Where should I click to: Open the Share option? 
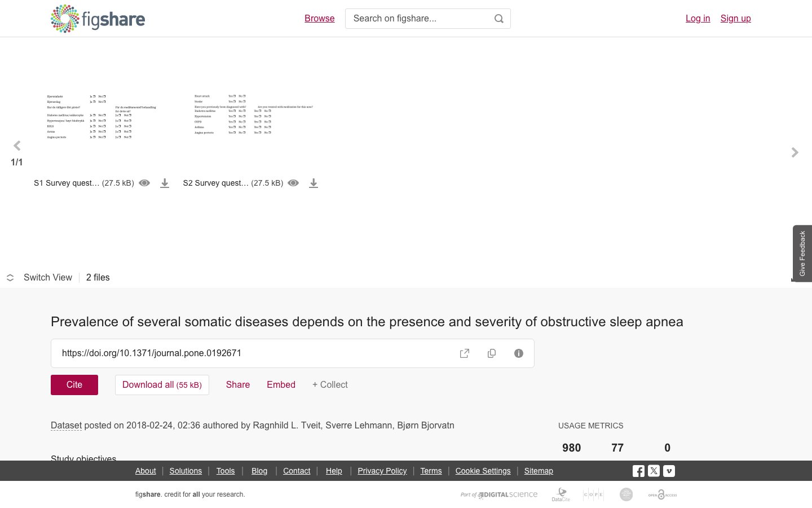coord(238,385)
